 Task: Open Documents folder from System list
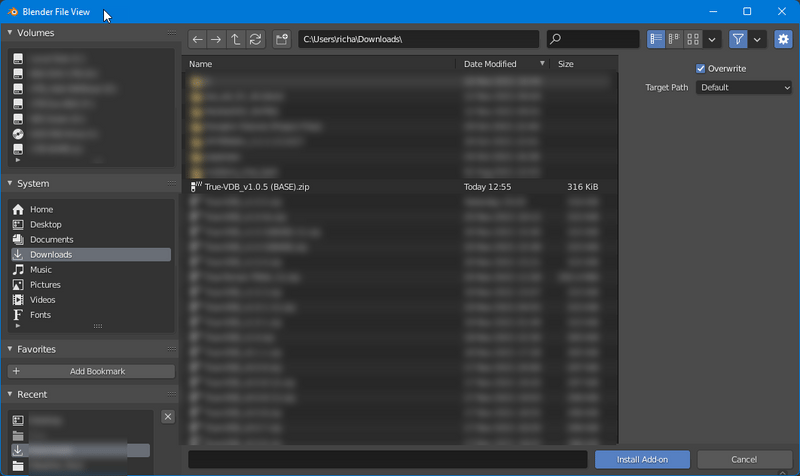51,240
